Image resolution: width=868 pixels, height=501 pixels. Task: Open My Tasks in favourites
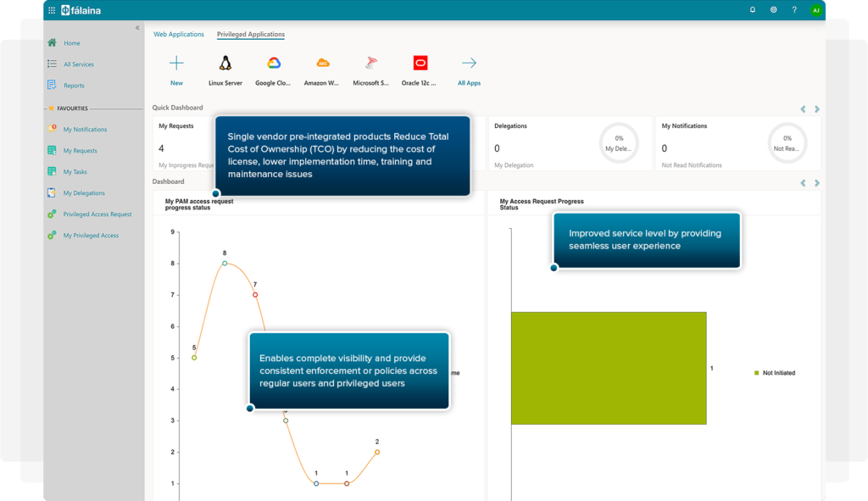pos(75,172)
